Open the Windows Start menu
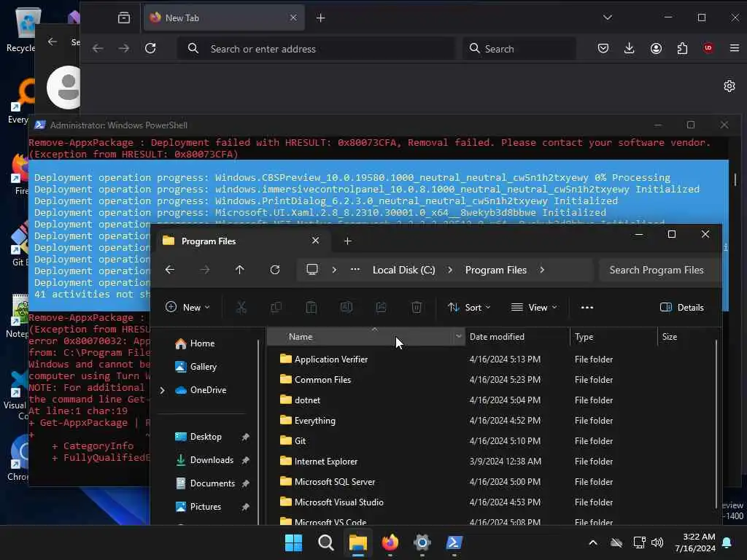Image resolution: width=747 pixels, height=560 pixels. [x=293, y=542]
